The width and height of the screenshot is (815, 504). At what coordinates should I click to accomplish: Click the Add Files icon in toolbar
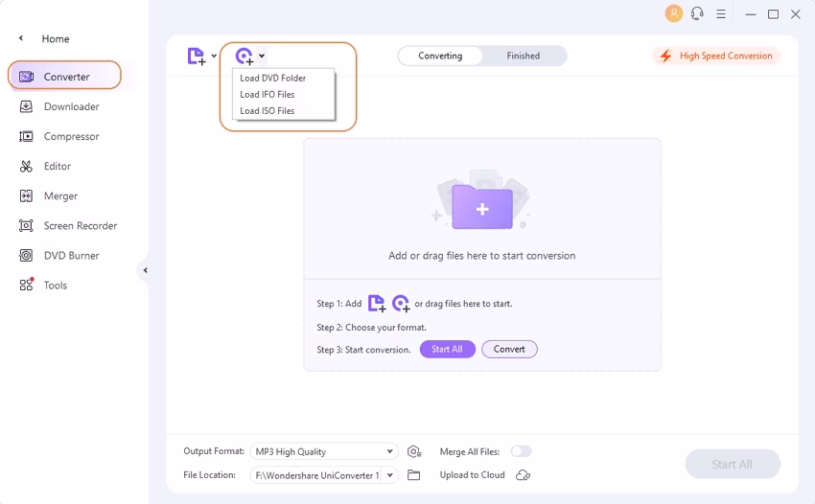[x=197, y=56]
